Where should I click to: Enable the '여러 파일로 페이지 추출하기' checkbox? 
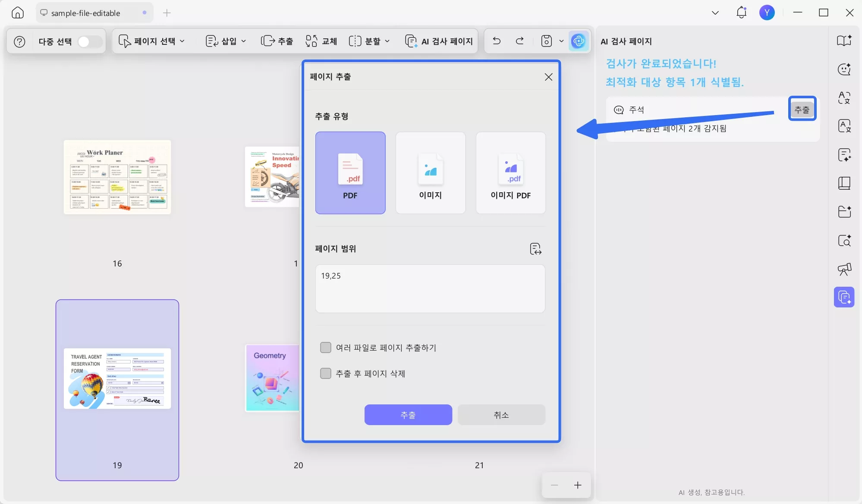[x=326, y=347]
